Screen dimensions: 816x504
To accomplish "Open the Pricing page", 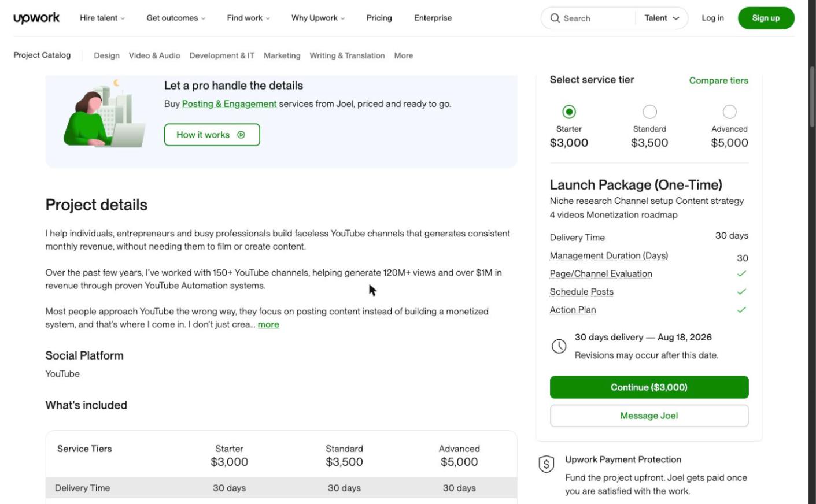I will [379, 18].
